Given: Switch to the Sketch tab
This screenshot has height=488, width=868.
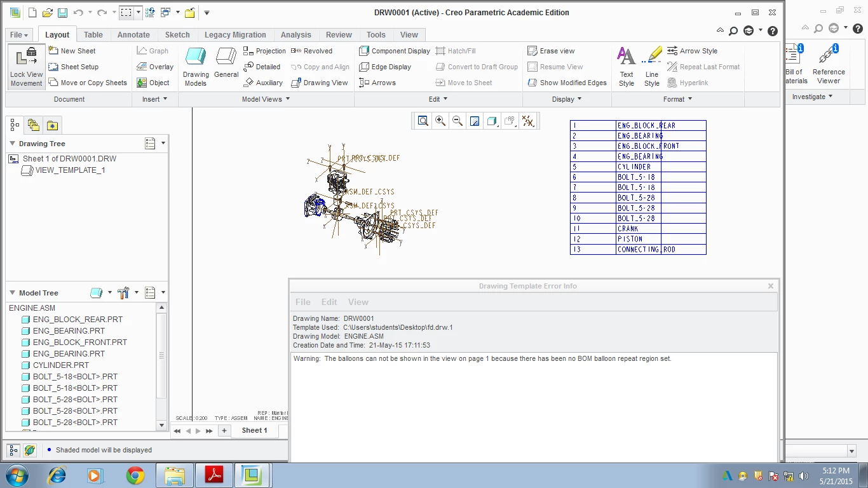Looking at the screenshot, I should [x=177, y=35].
